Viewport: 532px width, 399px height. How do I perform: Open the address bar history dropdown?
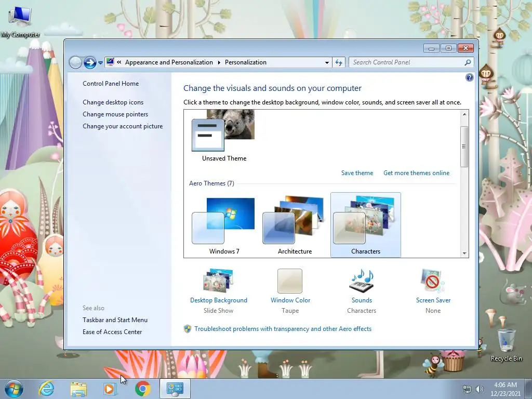click(327, 62)
